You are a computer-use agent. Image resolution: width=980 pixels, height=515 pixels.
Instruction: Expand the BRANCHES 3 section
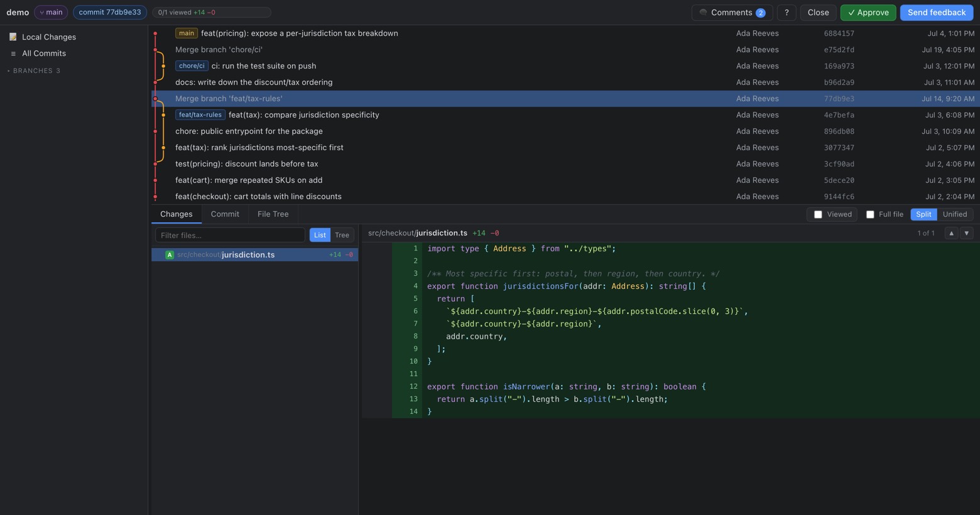(x=34, y=71)
